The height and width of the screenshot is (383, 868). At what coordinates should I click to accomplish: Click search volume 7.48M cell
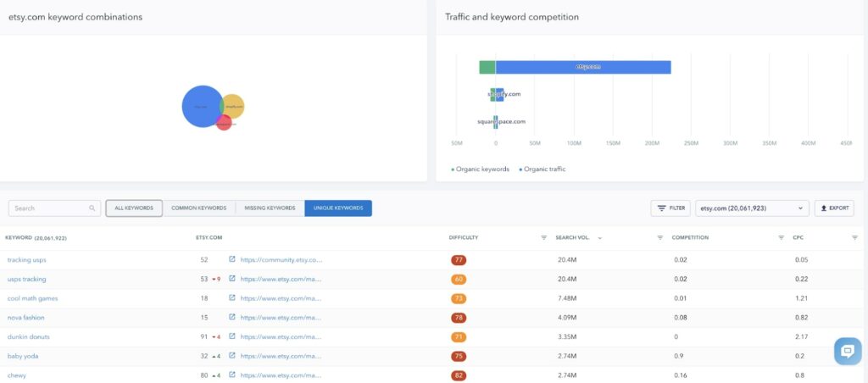coord(567,298)
